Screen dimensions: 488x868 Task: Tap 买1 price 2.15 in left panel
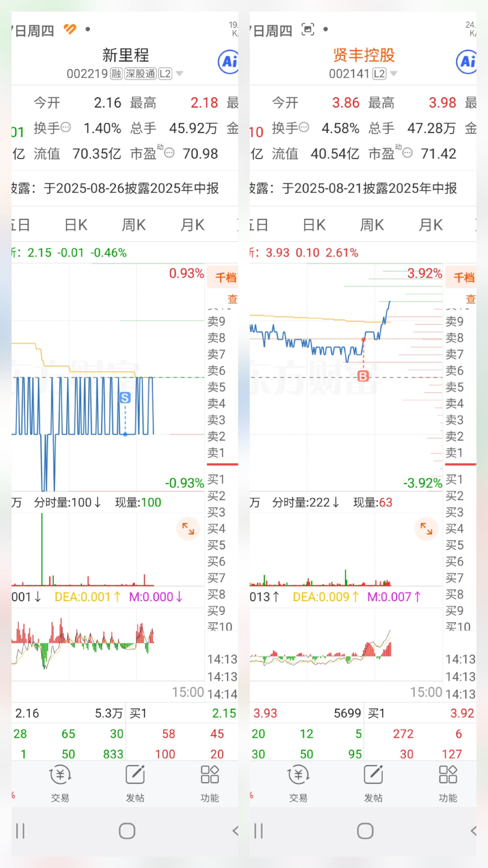point(224,713)
